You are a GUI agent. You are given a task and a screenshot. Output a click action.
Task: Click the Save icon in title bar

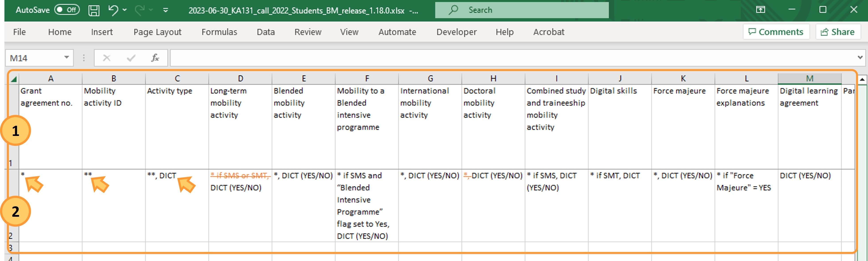click(94, 10)
